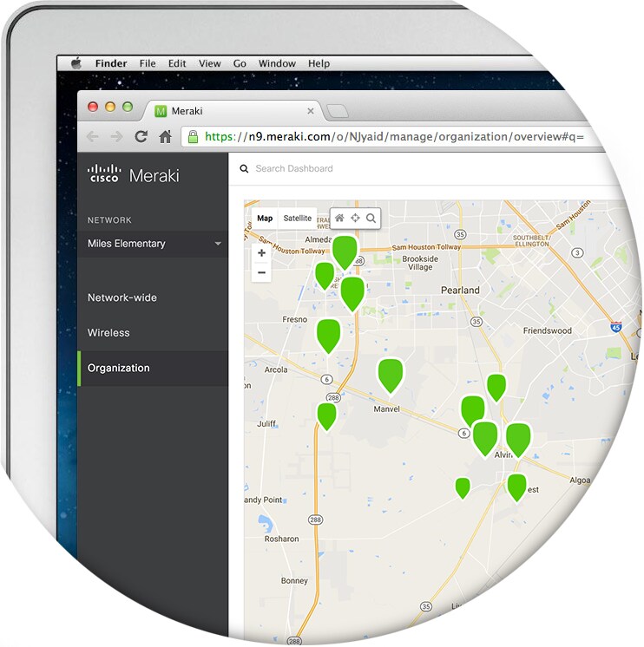Image resolution: width=644 pixels, height=647 pixels.
Task: Click the Pearland label on the map
Action: pyautogui.click(x=460, y=290)
